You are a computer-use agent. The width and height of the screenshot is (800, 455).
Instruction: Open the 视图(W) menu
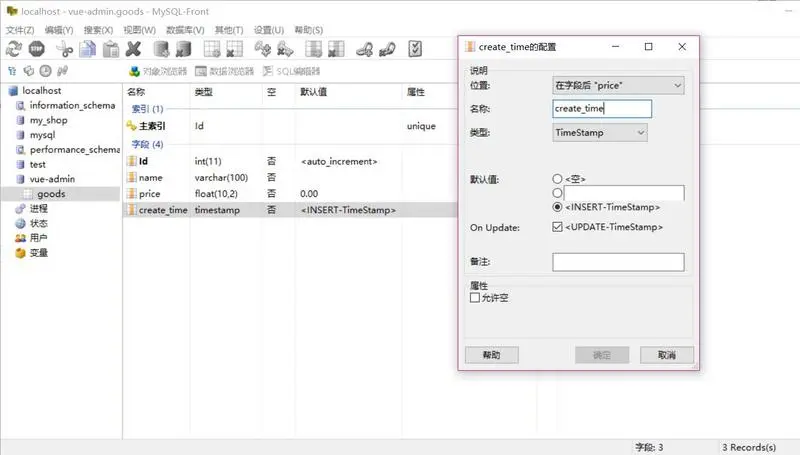click(x=139, y=30)
